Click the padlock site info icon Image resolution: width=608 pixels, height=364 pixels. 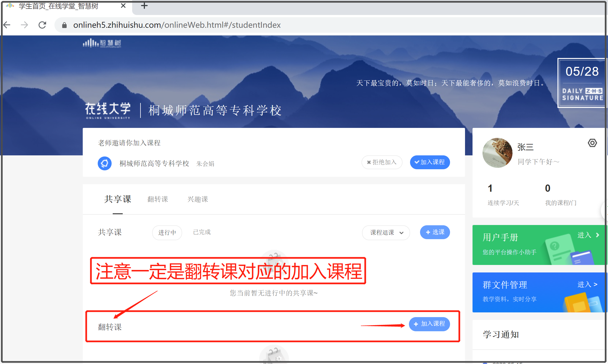pos(64,25)
